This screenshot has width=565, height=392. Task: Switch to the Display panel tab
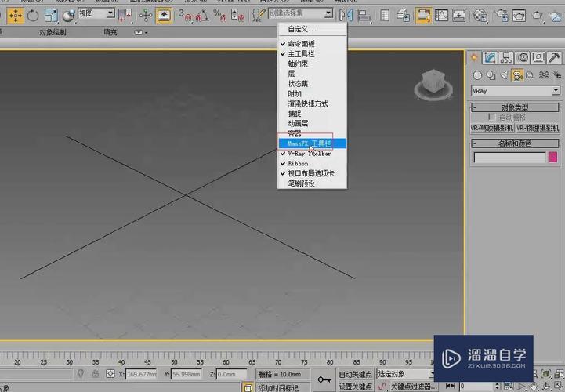click(x=538, y=57)
